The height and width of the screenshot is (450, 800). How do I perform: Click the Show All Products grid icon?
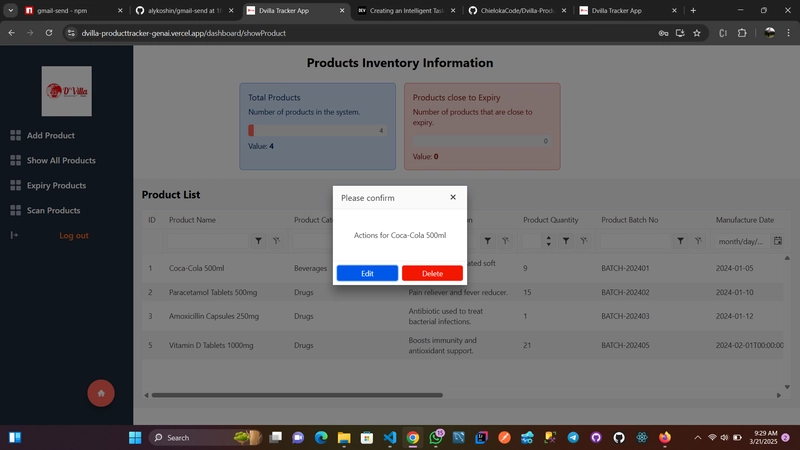pyautogui.click(x=15, y=160)
